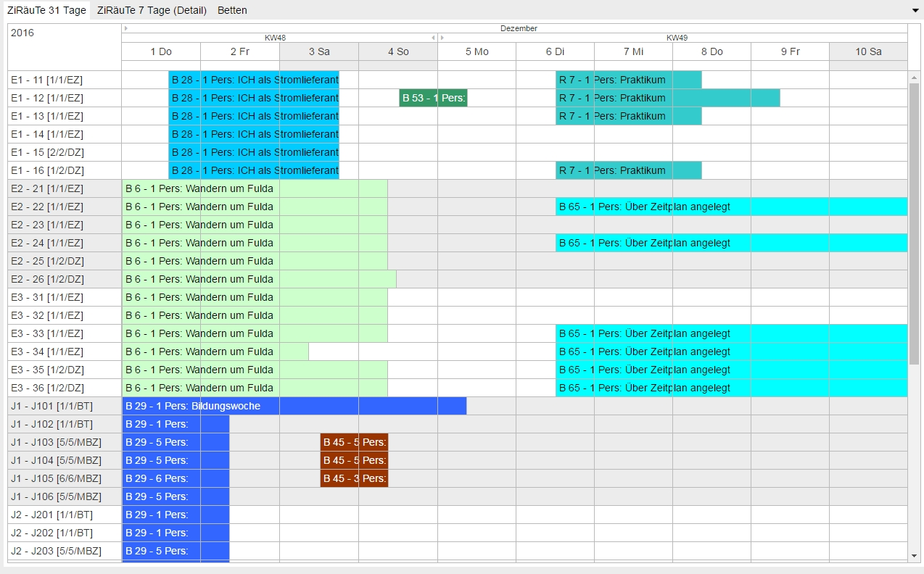Collapse the Dezember month header arrow
The image size is (924, 574).
click(x=125, y=28)
